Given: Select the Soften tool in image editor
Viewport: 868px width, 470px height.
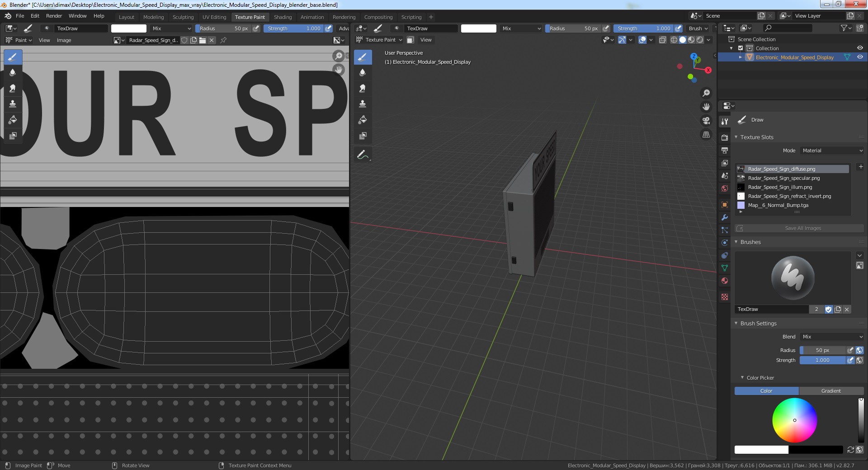Looking at the screenshot, I should tap(13, 72).
